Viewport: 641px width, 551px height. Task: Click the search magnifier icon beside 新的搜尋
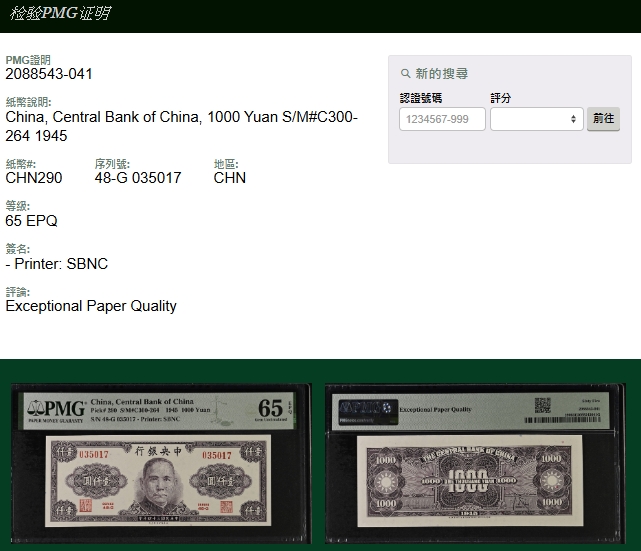405,74
